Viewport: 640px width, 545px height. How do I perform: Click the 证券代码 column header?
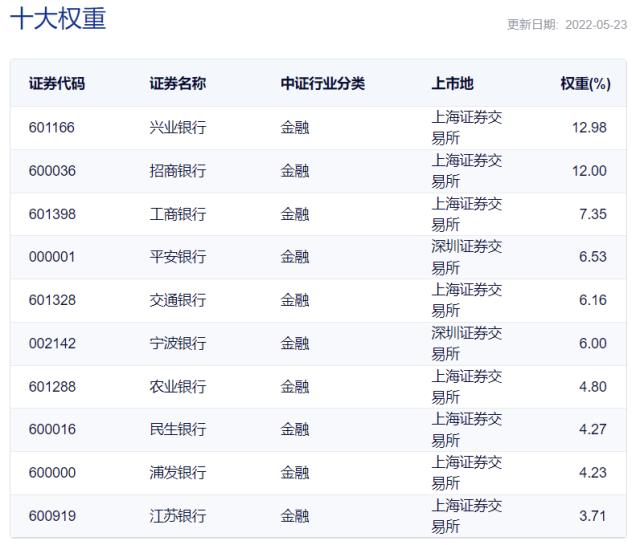coord(57,84)
